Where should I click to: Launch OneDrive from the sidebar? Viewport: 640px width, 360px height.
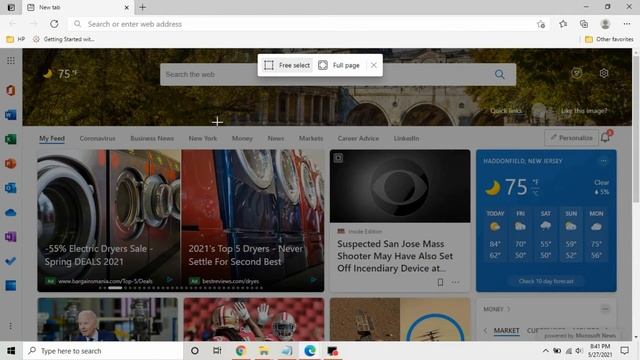click(11, 213)
